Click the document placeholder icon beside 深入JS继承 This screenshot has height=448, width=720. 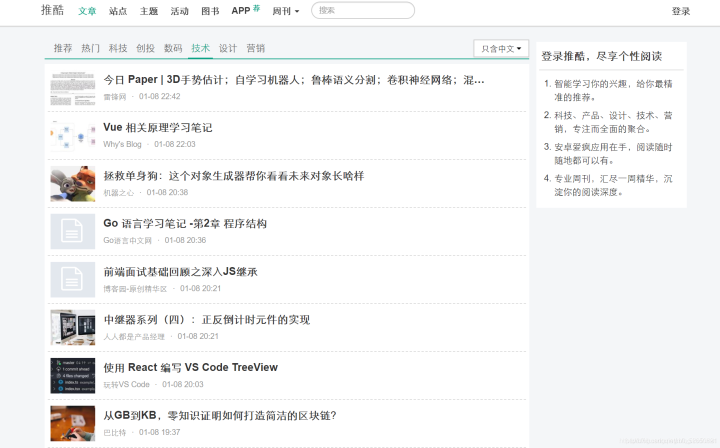pyautogui.click(x=73, y=280)
